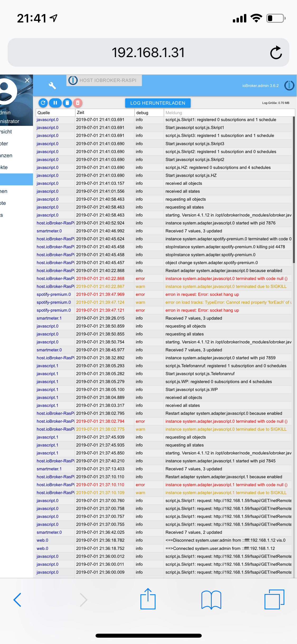Click smartmeter.1 source at 21:39:26.015
The width and height of the screenshot is (297, 644).
point(49,318)
